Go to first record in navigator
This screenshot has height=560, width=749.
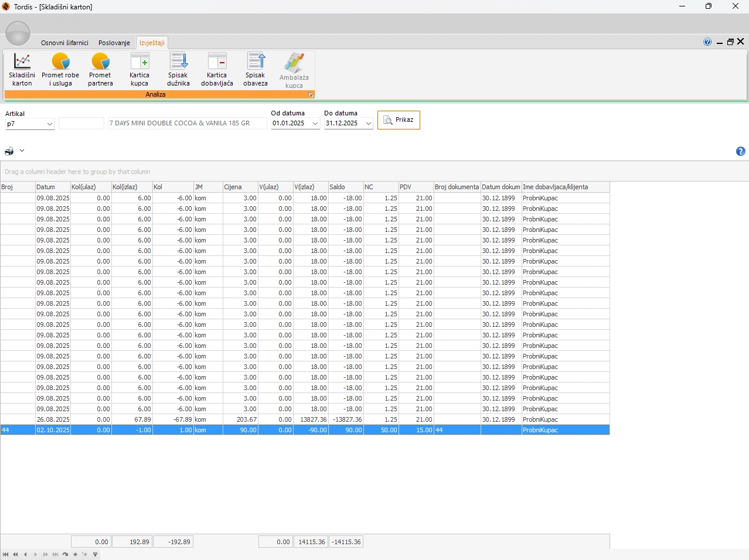5,554
